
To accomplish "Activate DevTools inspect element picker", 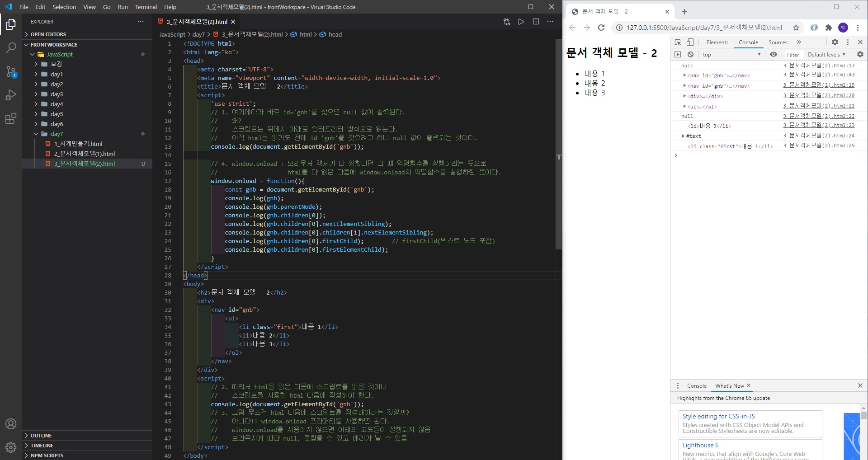I will pos(678,42).
